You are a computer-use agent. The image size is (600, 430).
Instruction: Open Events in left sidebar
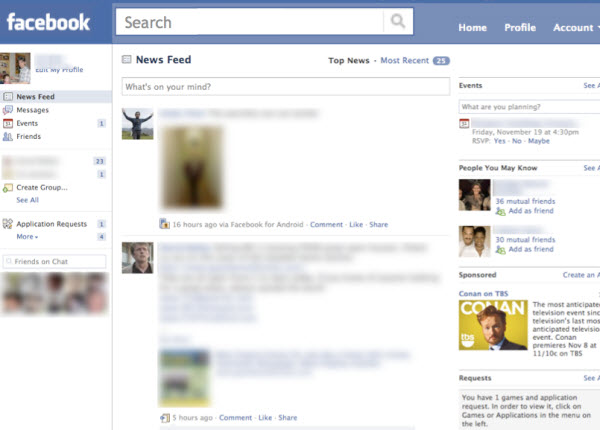[x=27, y=123]
